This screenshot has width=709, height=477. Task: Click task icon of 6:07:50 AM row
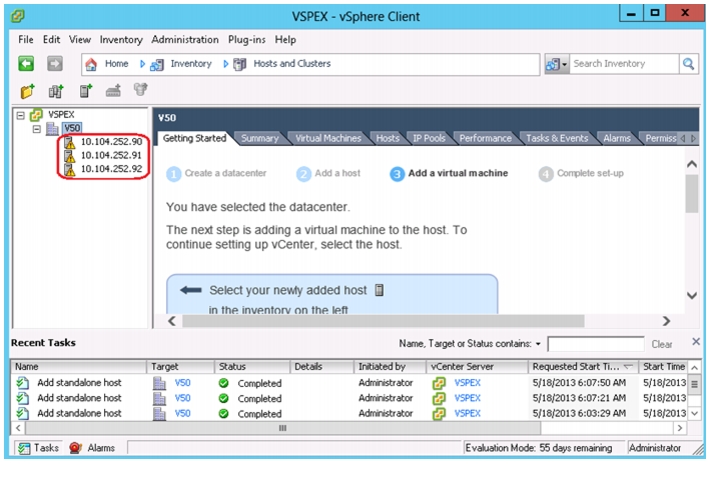[x=23, y=383]
